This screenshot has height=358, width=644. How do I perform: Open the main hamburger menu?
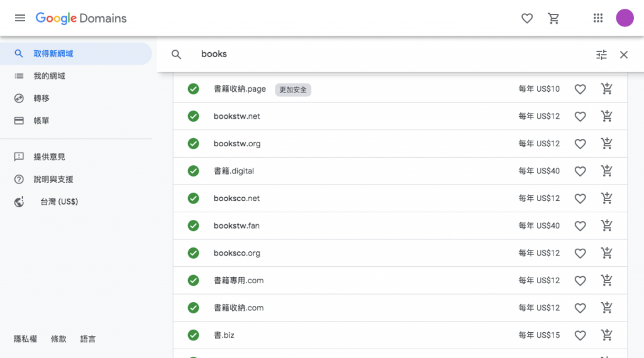pyautogui.click(x=20, y=18)
